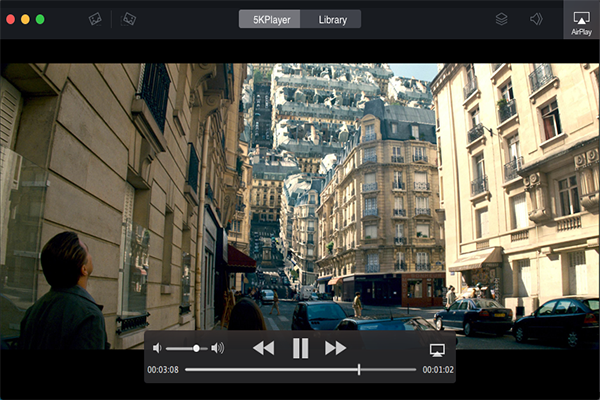This screenshot has width=600, height=400.
Task: Rotate video right with second dice icon
Action: click(x=128, y=19)
